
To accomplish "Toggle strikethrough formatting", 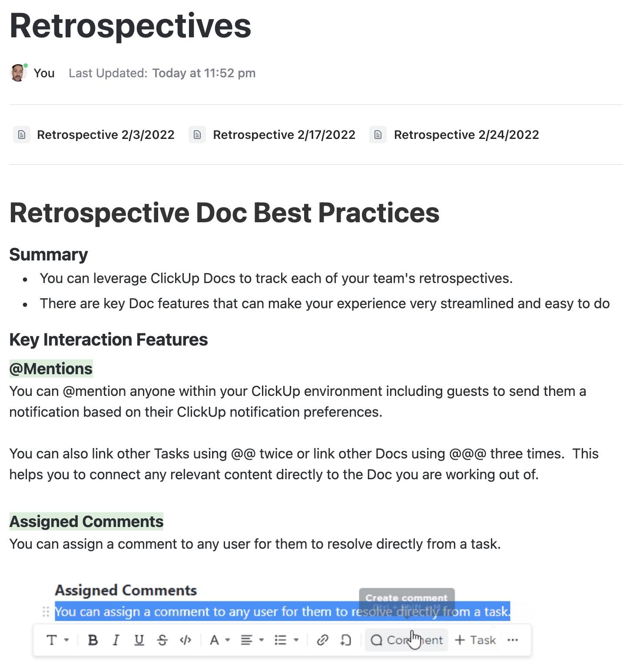I will 162,639.
